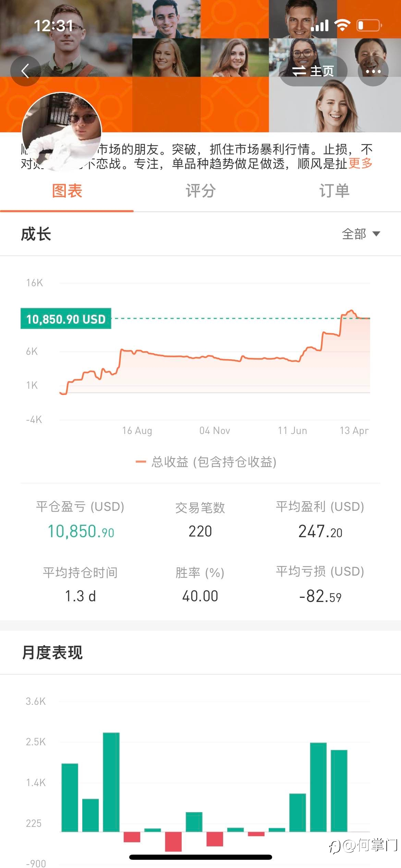Image resolution: width=401 pixels, height=868 pixels.
Task: Switch to the 评分 tab
Action: pos(200,191)
